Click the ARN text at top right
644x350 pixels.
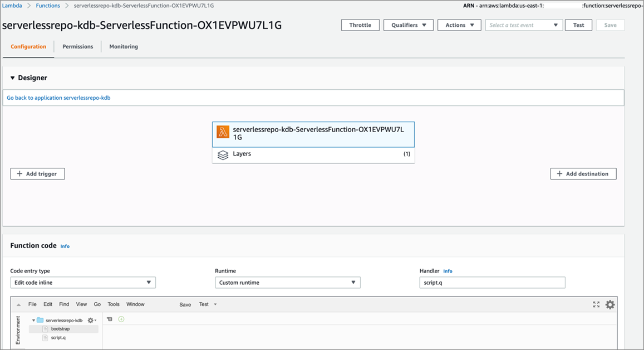pos(553,6)
